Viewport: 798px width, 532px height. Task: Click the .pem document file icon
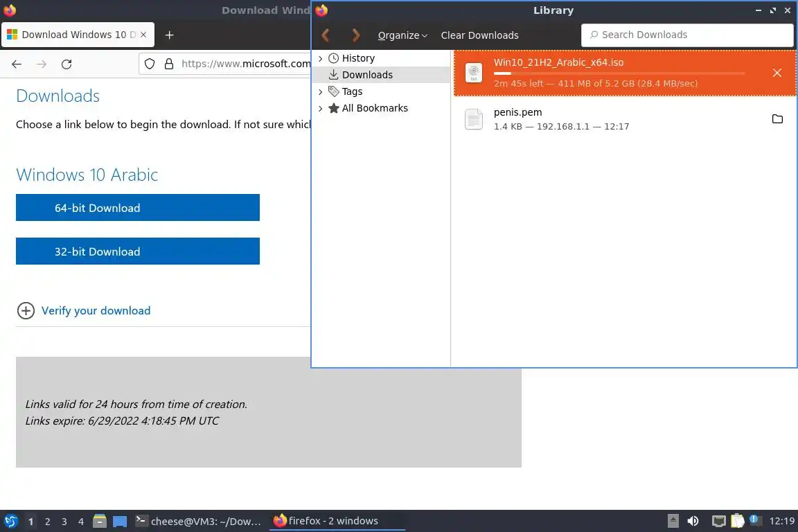pos(473,119)
